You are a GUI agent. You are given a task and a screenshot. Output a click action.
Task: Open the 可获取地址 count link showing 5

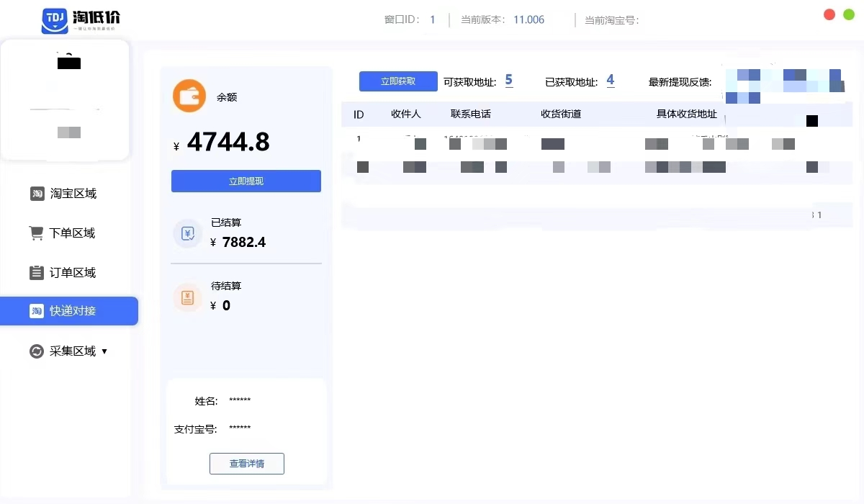[x=509, y=81]
